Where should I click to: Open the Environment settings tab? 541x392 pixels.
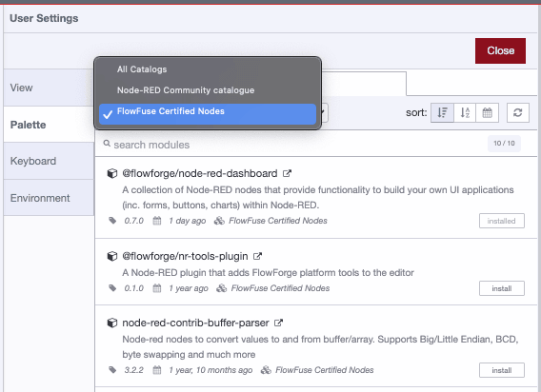click(49, 198)
